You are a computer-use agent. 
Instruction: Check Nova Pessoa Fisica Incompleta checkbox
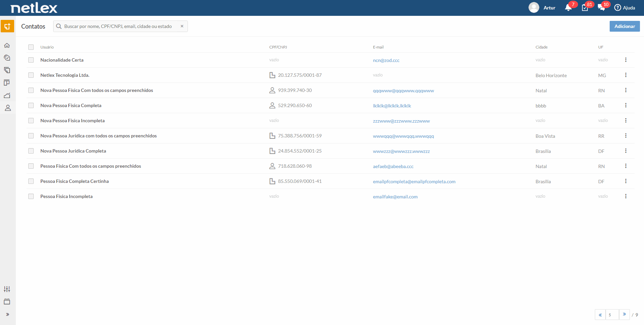coord(31,121)
